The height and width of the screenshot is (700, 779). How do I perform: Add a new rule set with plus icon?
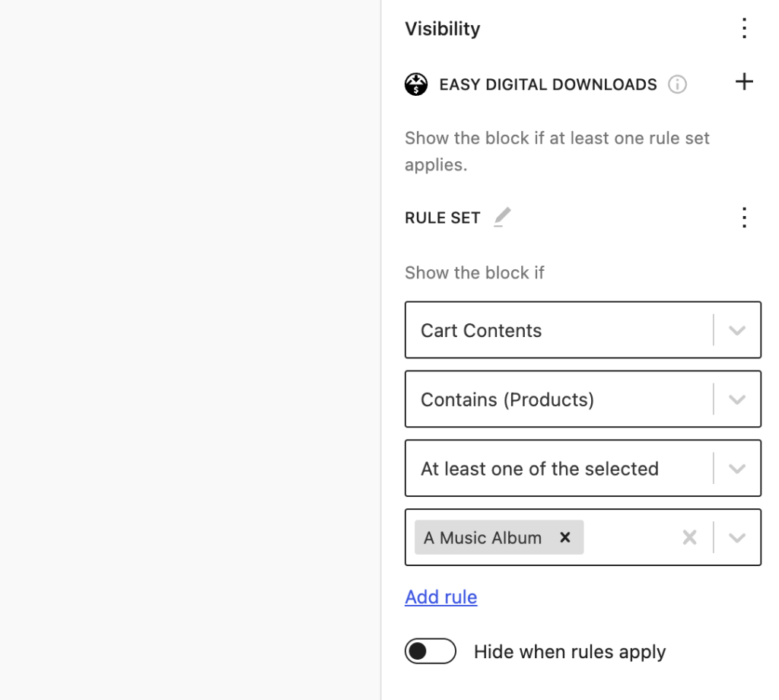744,82
